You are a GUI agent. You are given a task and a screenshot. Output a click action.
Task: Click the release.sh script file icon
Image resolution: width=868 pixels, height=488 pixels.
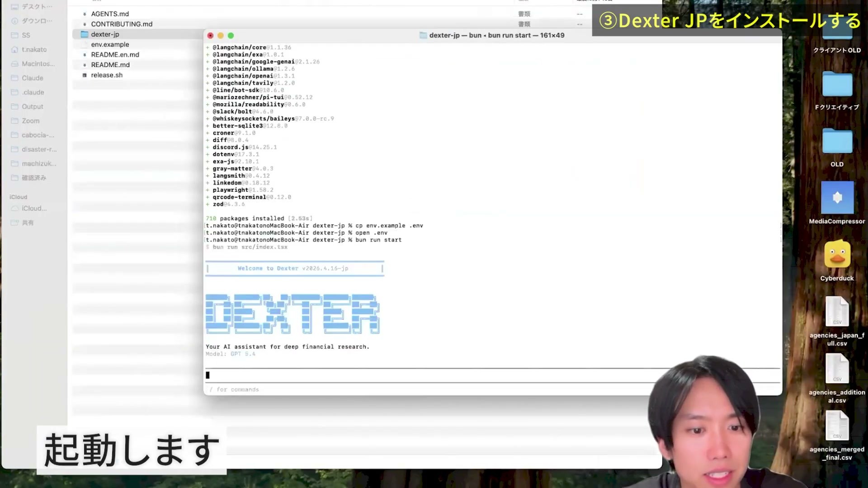(85, 75)
